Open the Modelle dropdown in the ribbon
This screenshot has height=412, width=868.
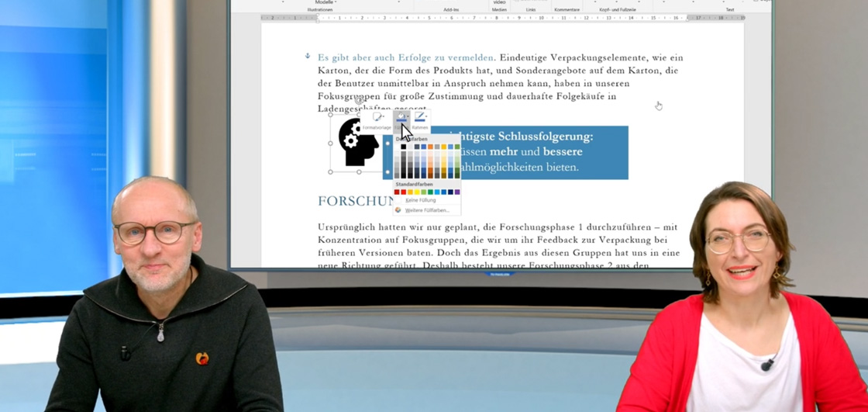pos(329,3)
